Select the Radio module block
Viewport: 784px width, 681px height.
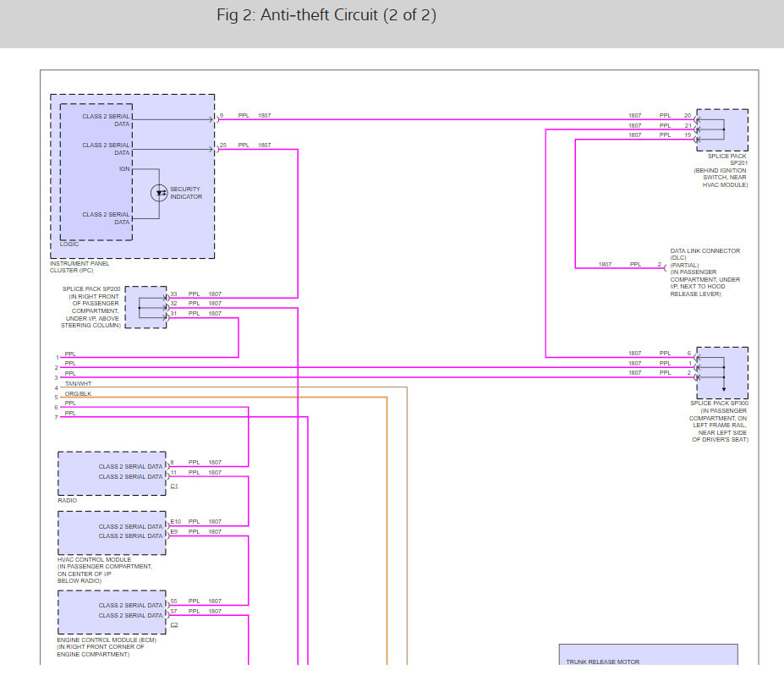tap(112, 473)
